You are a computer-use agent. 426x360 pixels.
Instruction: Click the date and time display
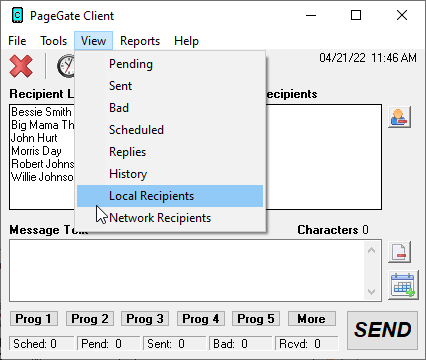(x=368, y=58)
